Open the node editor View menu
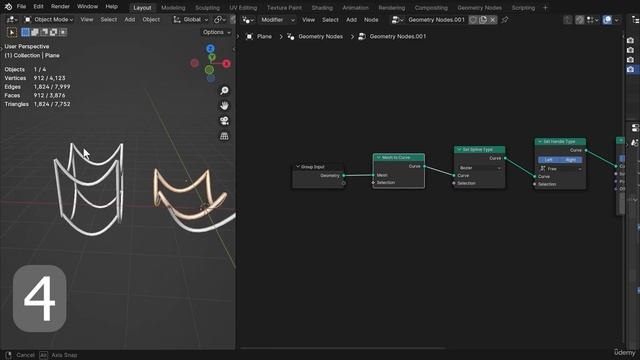This screenshot has height=360, width=640. point(308,20)
